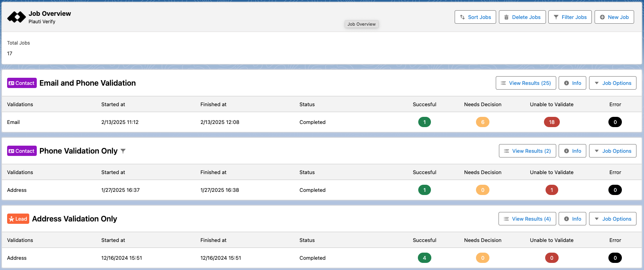Click red Unable to Validate badge in Phone Validation Only
This screenshot has width=644, height=270.
(x=552, y=190)
